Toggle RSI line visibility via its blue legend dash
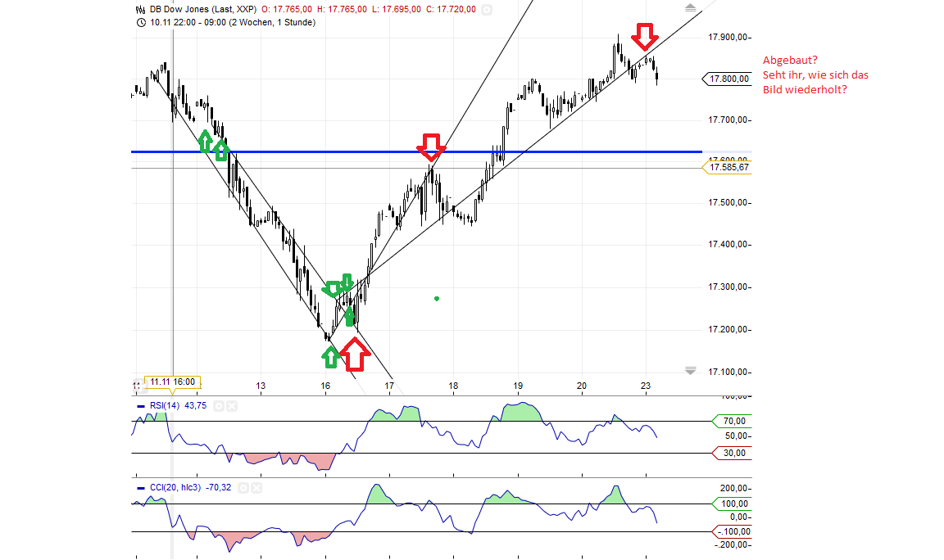 [x=139, y=405]
